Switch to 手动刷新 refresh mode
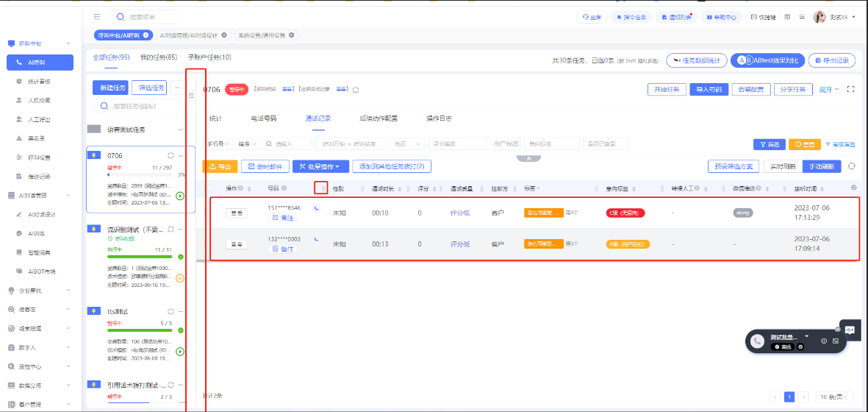Viewport: 868px width, 412px height. tap(821, 167)
